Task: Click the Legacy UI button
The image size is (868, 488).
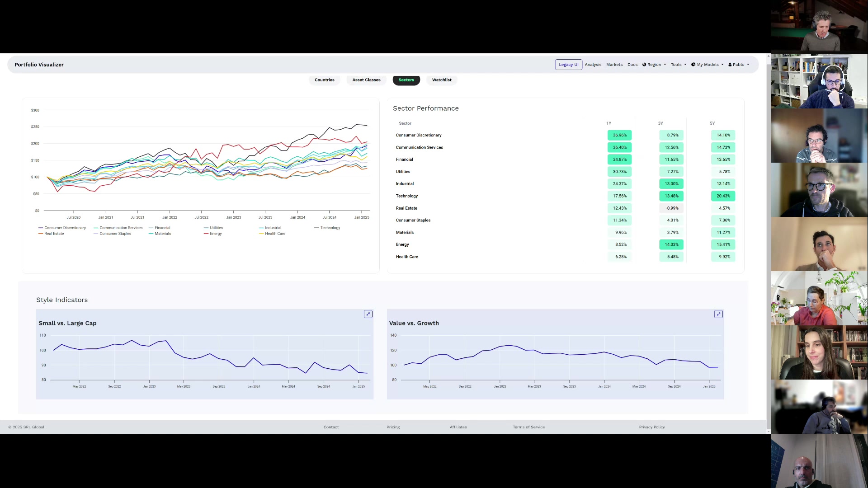Action: click(568, 65)
